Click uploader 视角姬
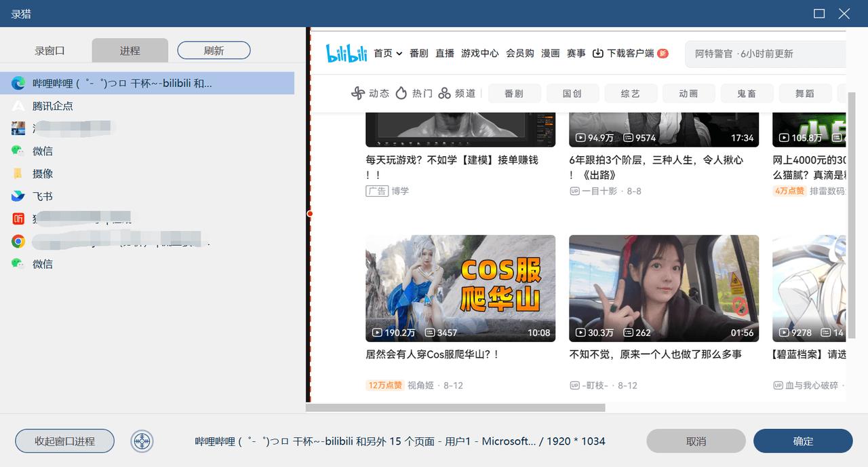The height and width of the screenshot is (467, 868). coord(420,385)
